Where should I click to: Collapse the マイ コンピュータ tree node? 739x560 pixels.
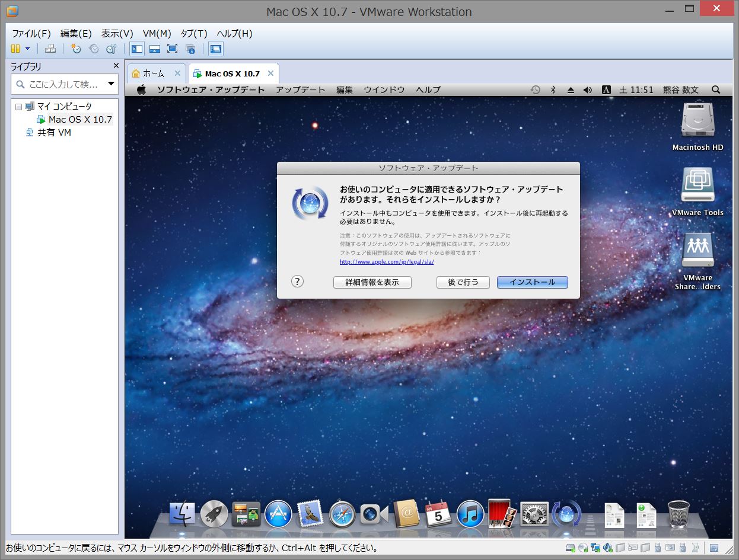click(18, 107)
